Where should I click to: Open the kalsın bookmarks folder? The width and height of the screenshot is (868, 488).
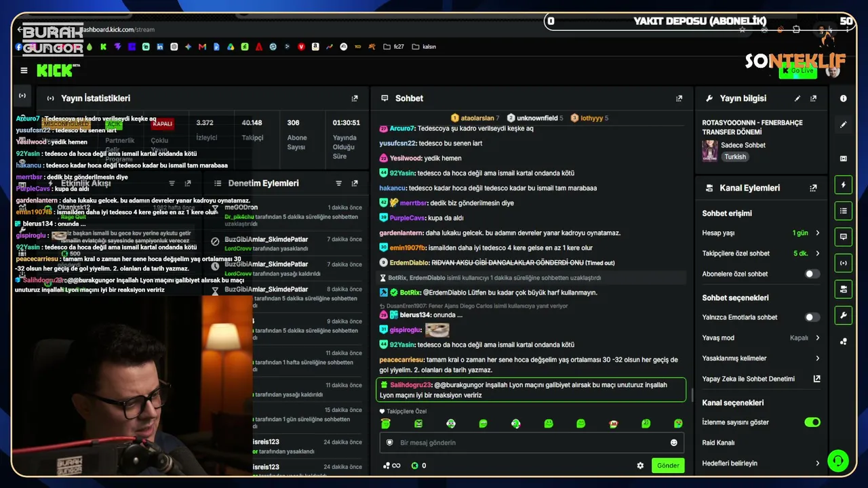point(424,47)
